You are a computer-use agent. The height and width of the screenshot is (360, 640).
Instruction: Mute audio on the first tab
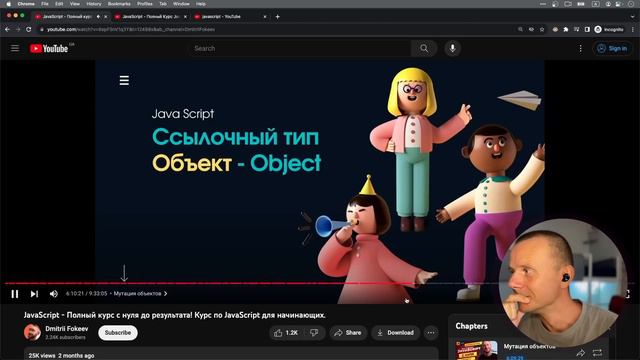click(x=98, y=17)
